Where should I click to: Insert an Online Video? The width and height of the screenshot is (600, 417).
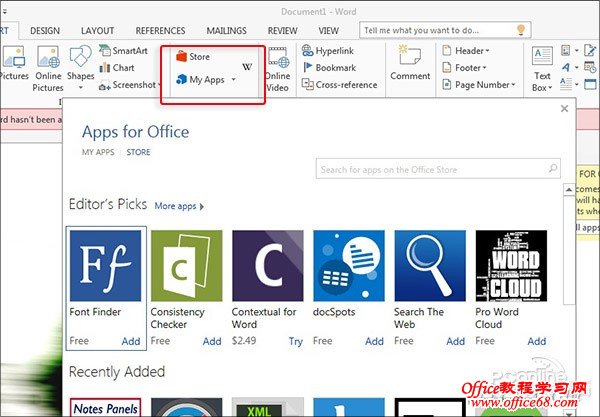coord(277,68)
